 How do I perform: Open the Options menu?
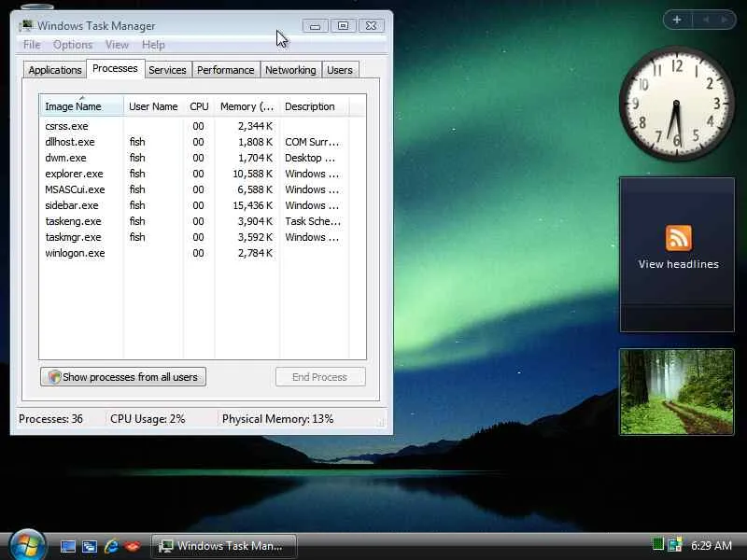tap(73, 45)
